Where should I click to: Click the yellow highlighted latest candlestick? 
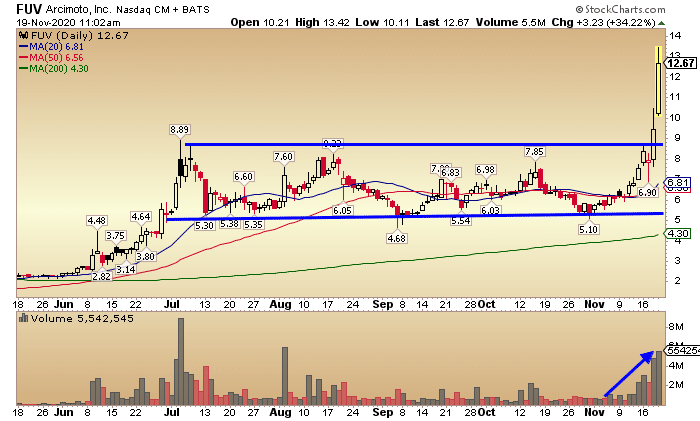coord(658,81)
